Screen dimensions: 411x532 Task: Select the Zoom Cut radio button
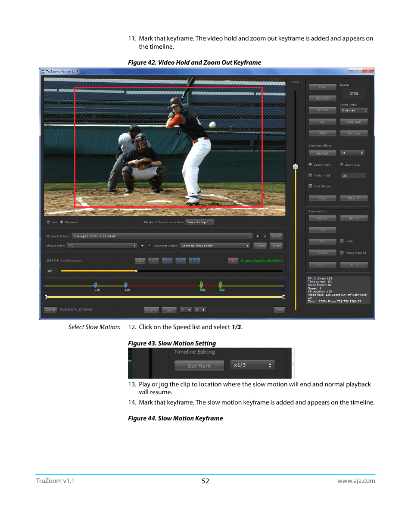tap(342, 165)
